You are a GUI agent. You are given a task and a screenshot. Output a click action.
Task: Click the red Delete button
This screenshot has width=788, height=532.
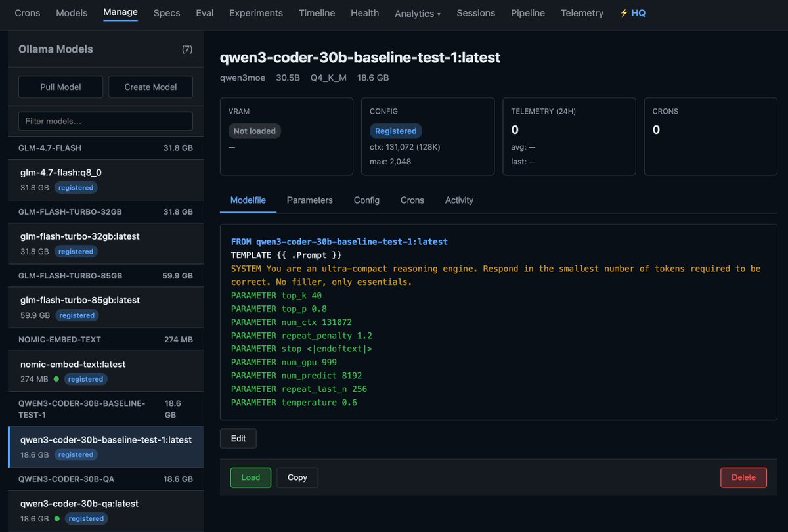coord(743,477)
